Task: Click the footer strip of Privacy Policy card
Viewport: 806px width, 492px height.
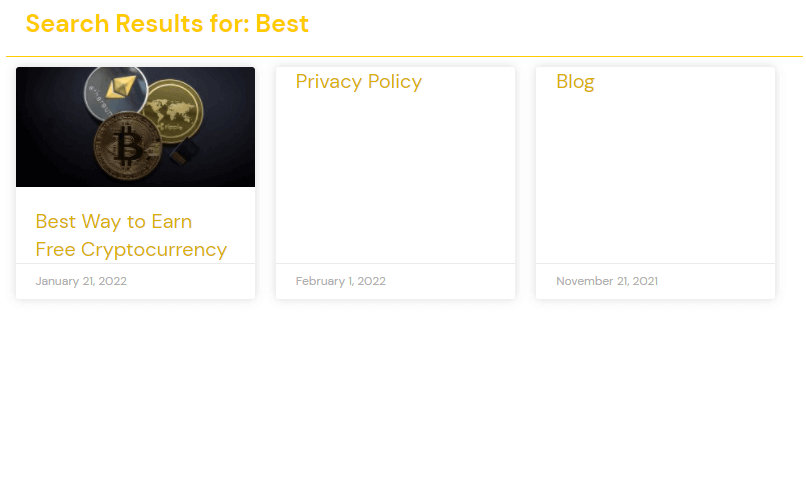Action: pyautogui.click(x=395, y=281)
